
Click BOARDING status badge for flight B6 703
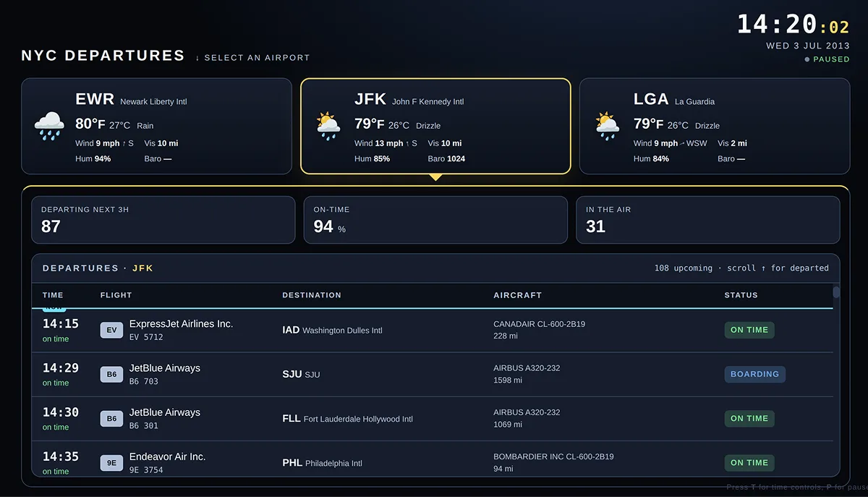tap(755, 374)
